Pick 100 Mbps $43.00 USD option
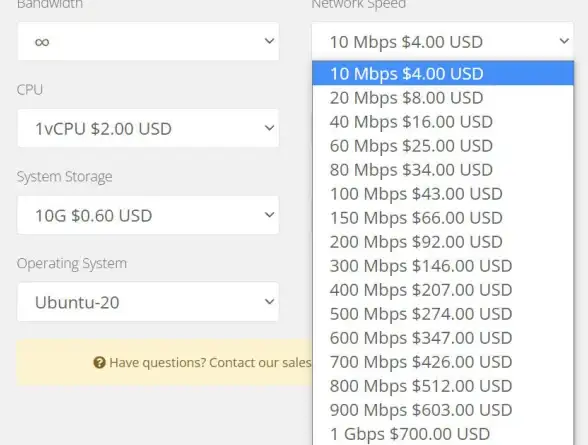588x445 pixels. click(x=443, y=193)
